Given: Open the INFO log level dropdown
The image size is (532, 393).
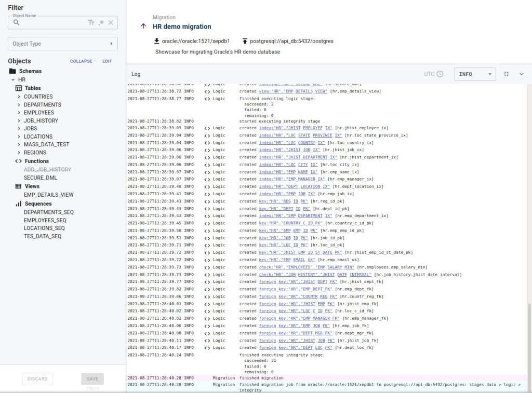Looking at the screenshot, I should tap(475, 74).
